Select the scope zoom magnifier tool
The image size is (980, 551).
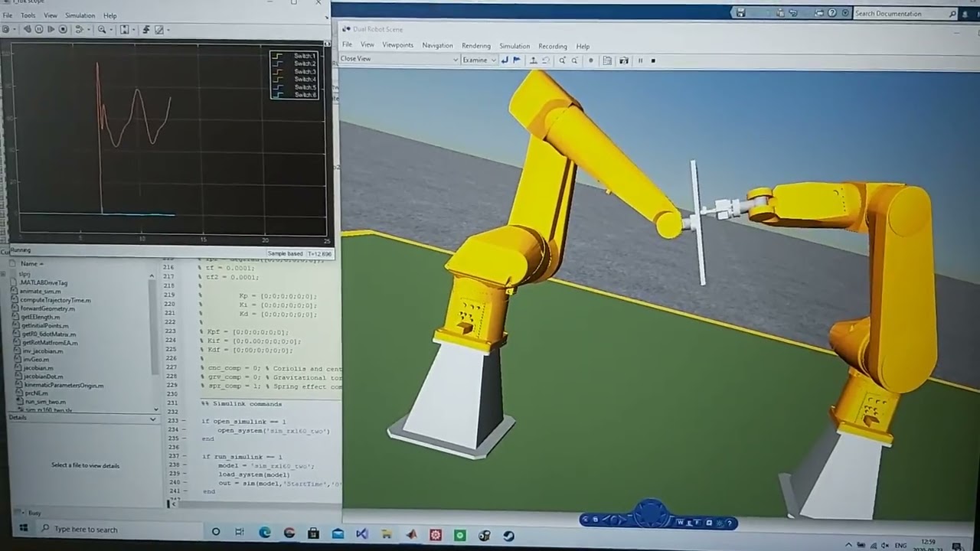click(102, 29)
